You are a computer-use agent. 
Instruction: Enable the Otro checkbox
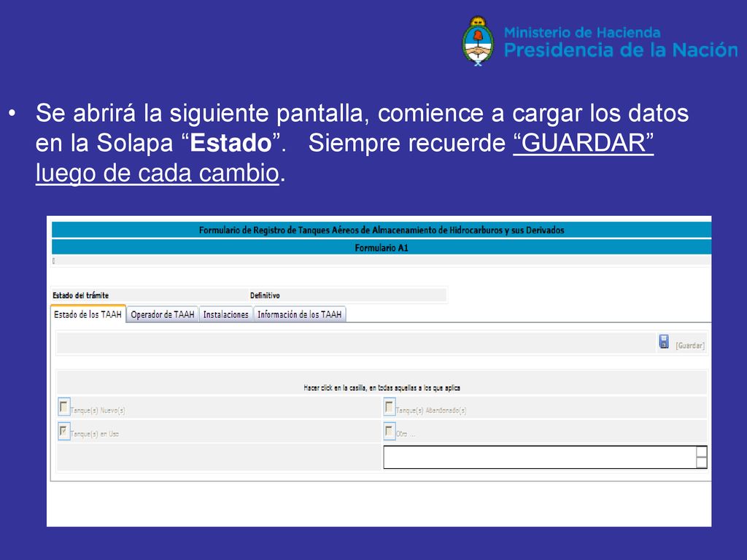pyautogui.click(x=390, y=432)
